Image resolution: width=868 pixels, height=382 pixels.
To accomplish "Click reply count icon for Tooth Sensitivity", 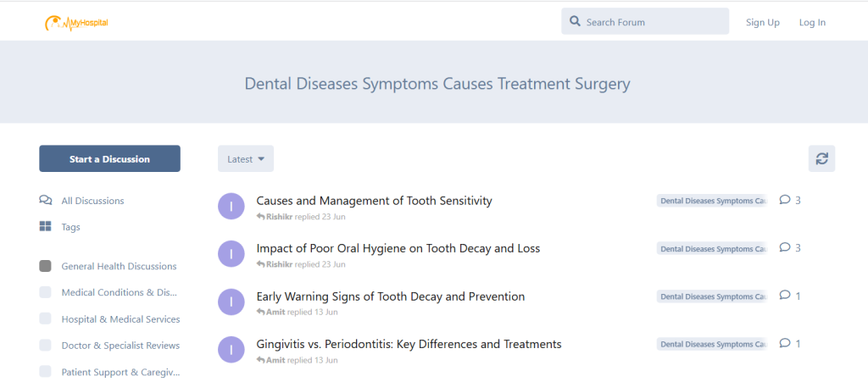I will pos(785,201).
